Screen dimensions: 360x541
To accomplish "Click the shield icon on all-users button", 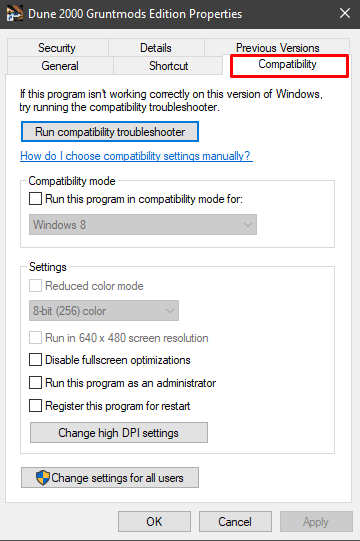I will (x=43, y=478).
